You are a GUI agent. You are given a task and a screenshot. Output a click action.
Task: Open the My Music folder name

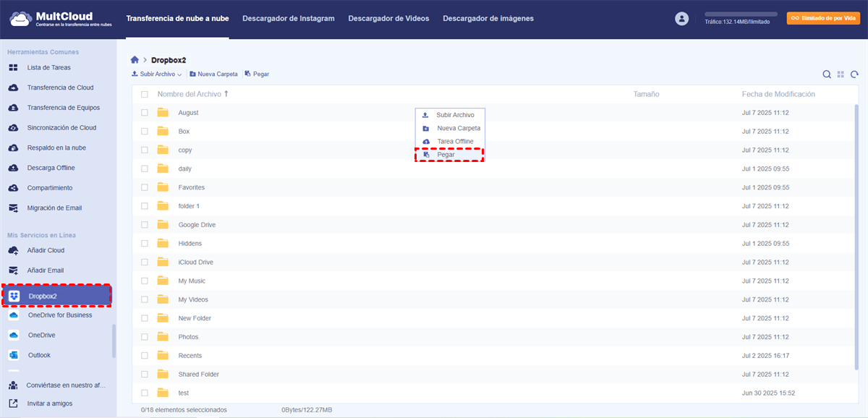(x=192, y=281)
